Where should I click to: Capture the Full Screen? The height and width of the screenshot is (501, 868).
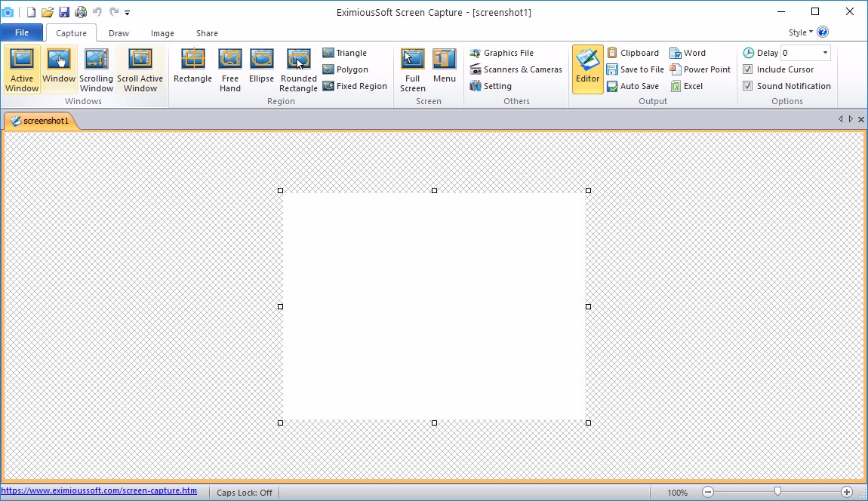412,69
